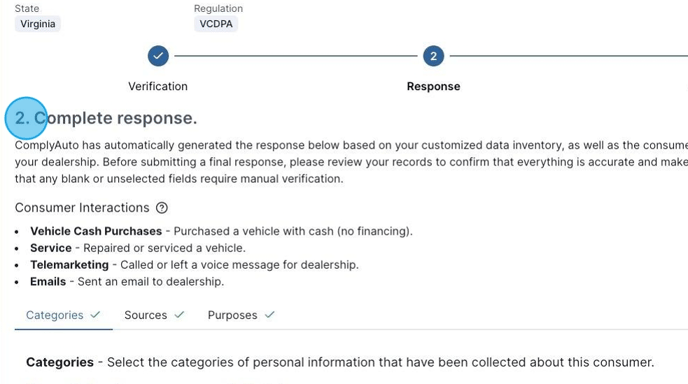Click the Virginia state tag
The image size is (688, 384).
38,24
